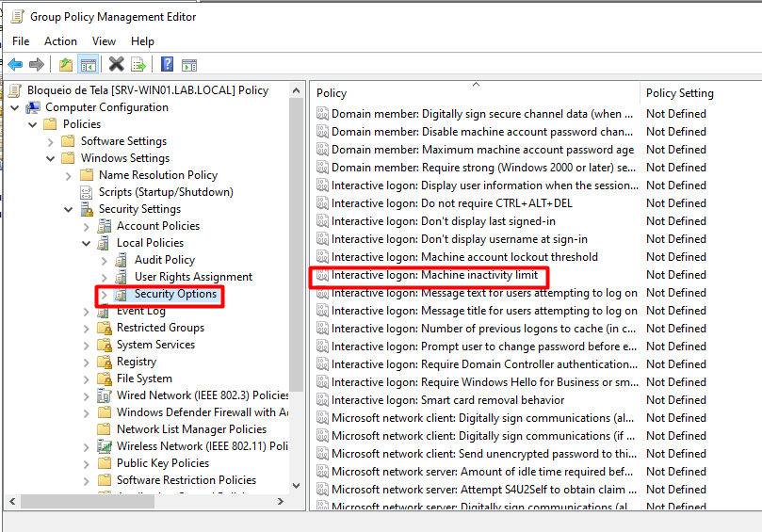Click the Up One Level folder icon
Screen dimensions: 762x532
(x=65, y=65)
